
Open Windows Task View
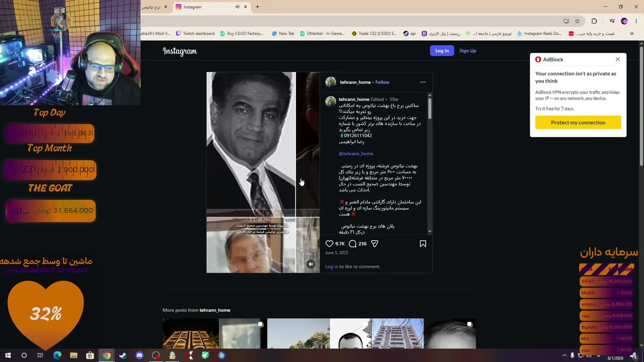tap(40, 355)
